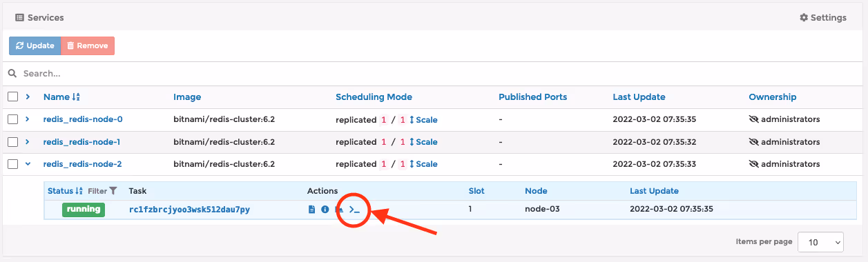The image size is (868, 262).
Task: Click the stats icon in Actions
Action: coord(339,210)
